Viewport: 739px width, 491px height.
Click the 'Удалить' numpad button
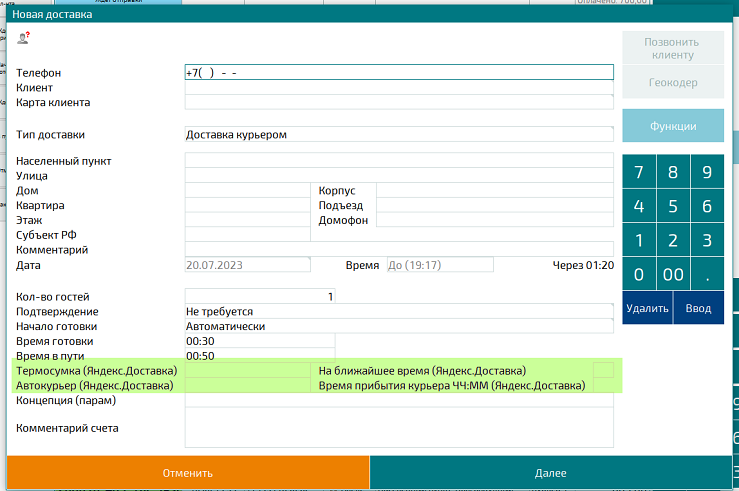647,308
